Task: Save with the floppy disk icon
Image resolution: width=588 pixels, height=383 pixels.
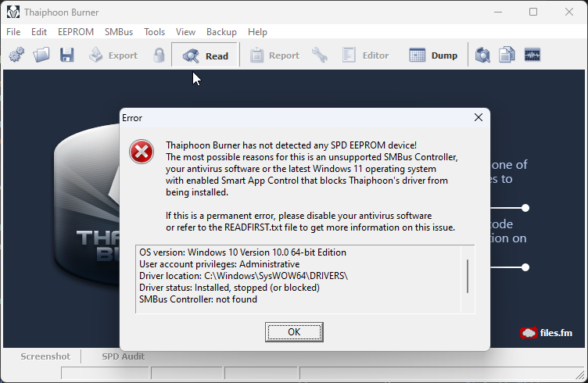Action: pyautogui.click(x=66, y=55)
